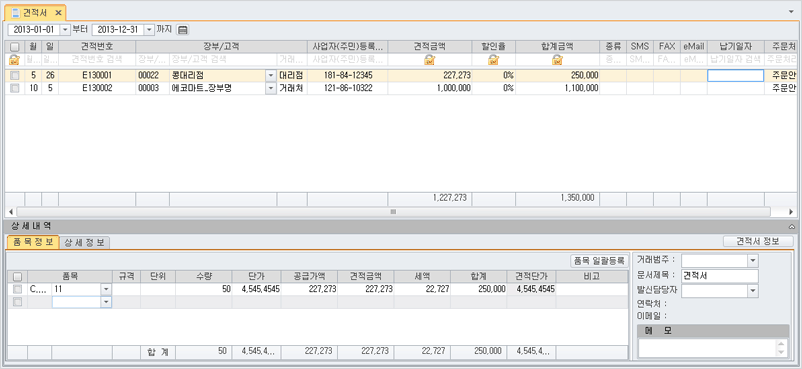Click filter icon under 견적금액 column

click(x=430, y=60)
